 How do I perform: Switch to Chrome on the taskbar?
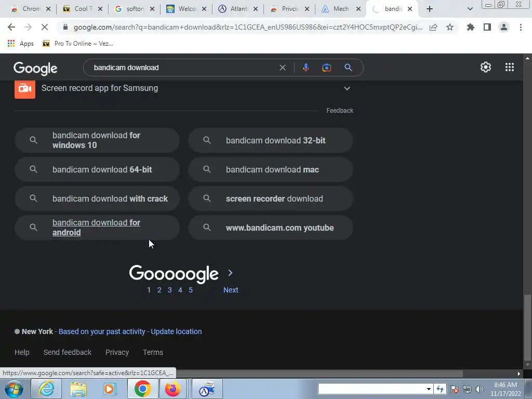142,389
